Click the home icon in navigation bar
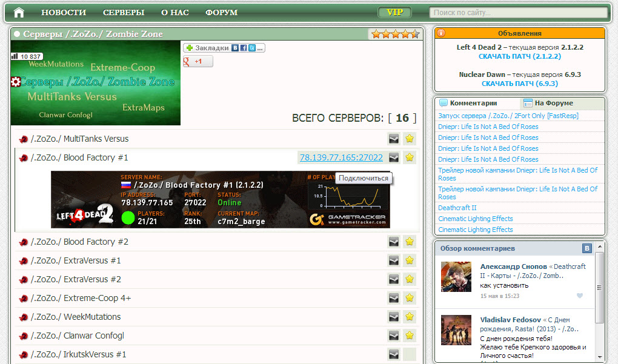 [x=19, y=12]
